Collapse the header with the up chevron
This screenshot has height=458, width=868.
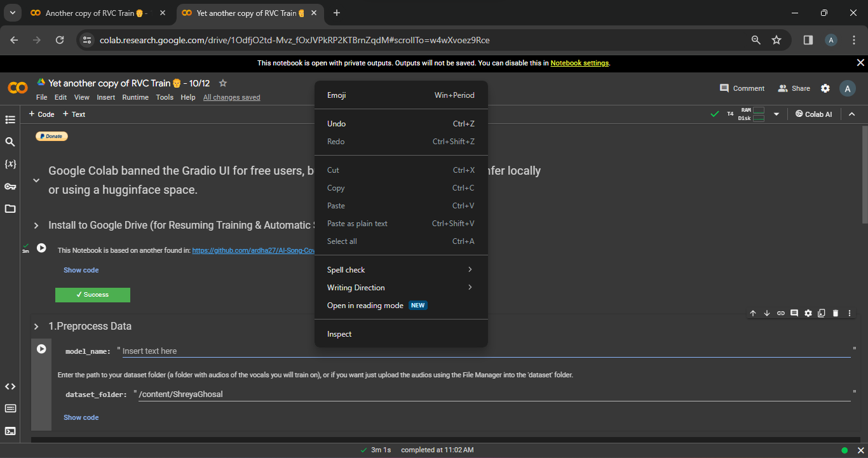tap(852, 114)
